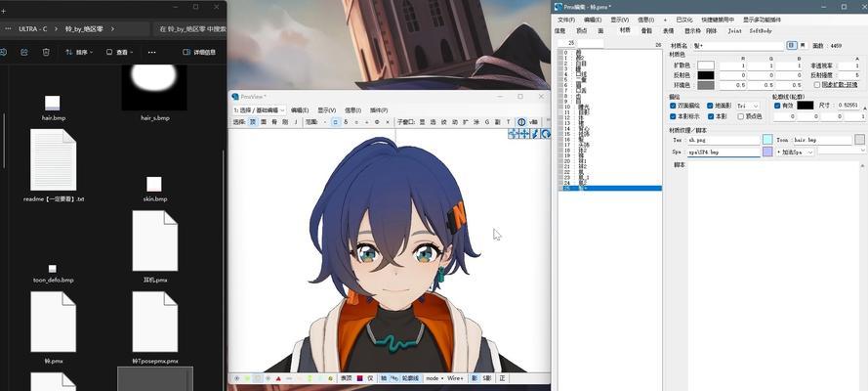Viewport: 868px width, 391px height.
Task: Toggle the 影 shadow button in bottom bar
Action: [x=475, y=379]
